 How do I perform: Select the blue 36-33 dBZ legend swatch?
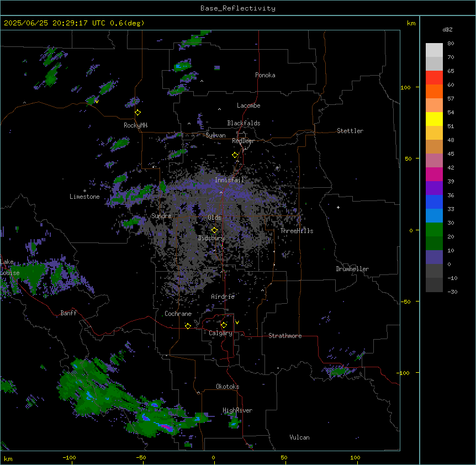click(x=434, y=202)
